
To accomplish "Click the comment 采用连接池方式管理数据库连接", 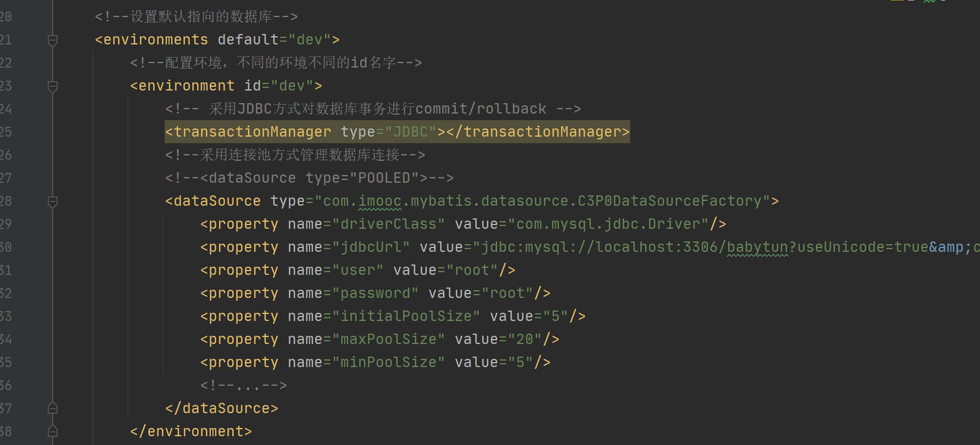I will (295, 155).
